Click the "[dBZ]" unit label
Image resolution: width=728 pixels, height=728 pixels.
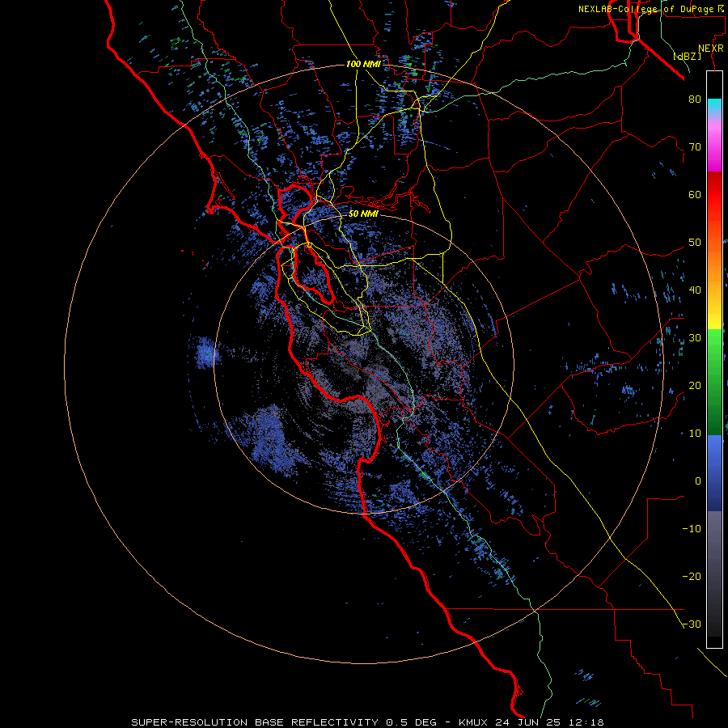[687, 56]
